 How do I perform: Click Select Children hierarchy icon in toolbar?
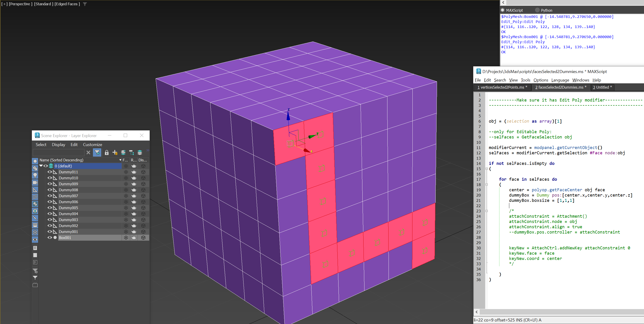(x=132, y=152)
